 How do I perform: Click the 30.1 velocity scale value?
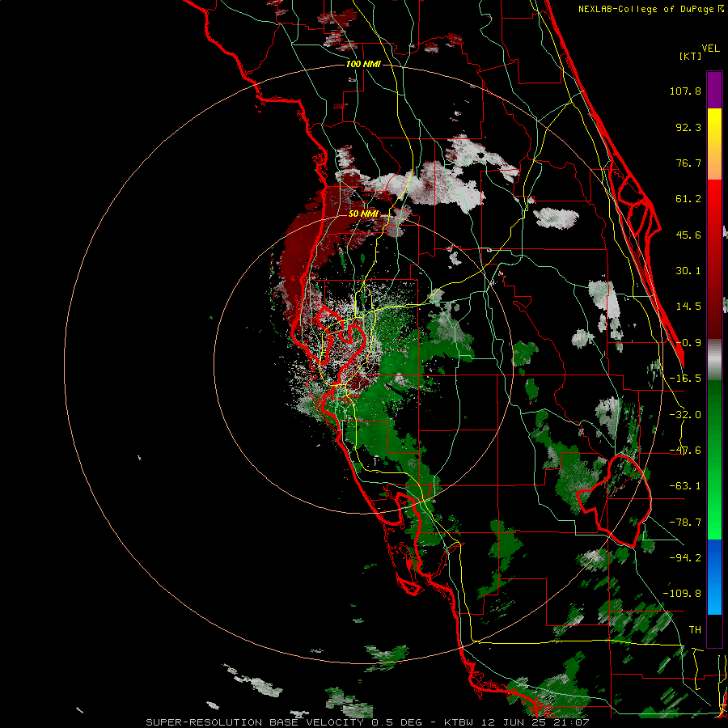(688, 271)
